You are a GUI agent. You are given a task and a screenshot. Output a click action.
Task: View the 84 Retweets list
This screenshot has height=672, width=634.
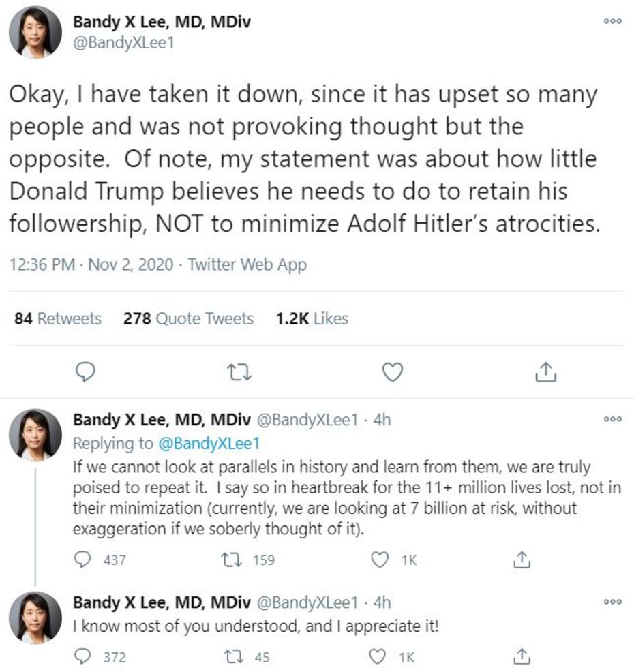pyautogui.click(x=58, y=318)
